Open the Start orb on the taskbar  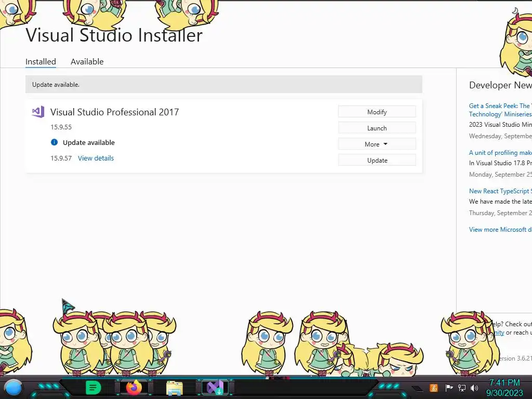14,388
